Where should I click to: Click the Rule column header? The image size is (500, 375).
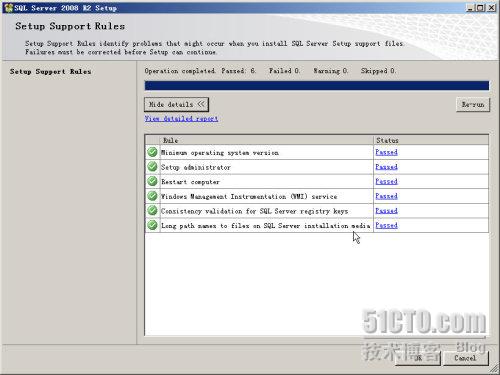[x=267, y=140]
